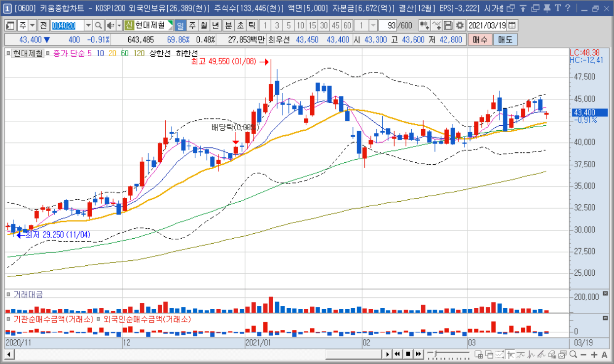Click the chart indicator add icon
This screenshot has height=364, width=614.
[x=424, y=25]
